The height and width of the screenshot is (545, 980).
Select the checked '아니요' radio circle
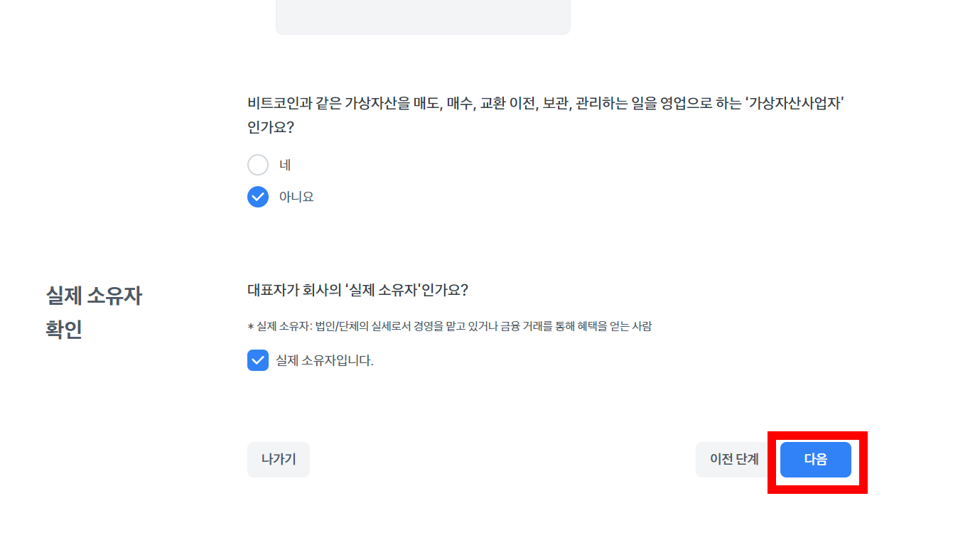click(258, 197)
